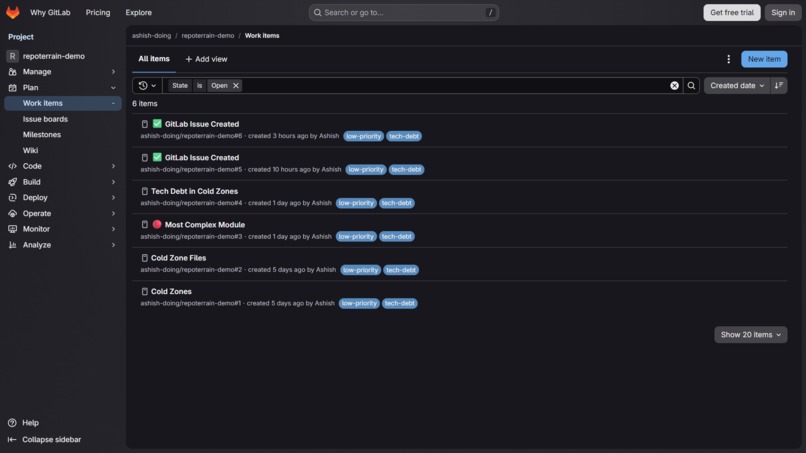The height and width of the screenshot is (453, 806).
Task: Open the Explore nav link
Action: pyautogui.click(x=138, y=12)
